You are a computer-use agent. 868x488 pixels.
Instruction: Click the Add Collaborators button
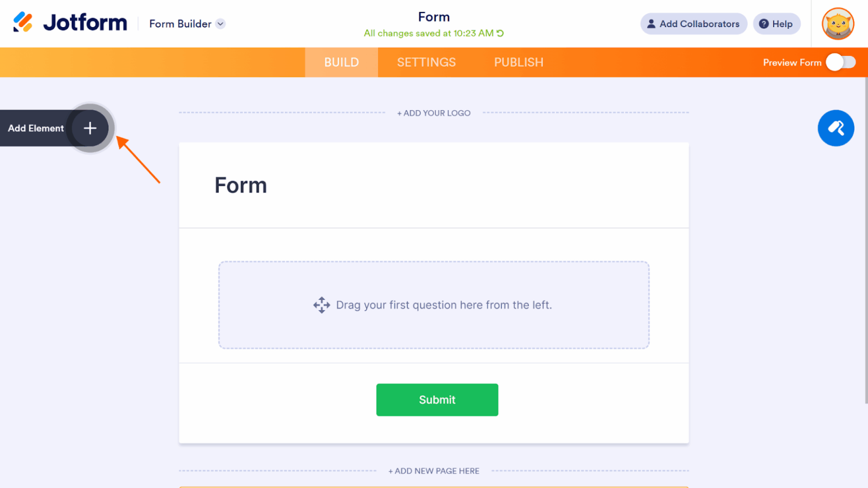tap(693, 24)
